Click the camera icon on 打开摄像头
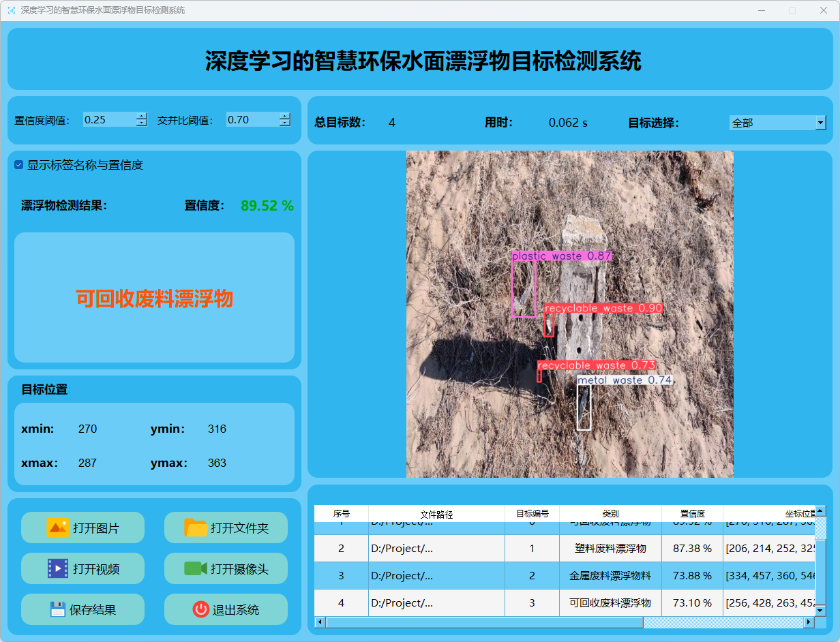The image size is (840, 642). [196, 568]
